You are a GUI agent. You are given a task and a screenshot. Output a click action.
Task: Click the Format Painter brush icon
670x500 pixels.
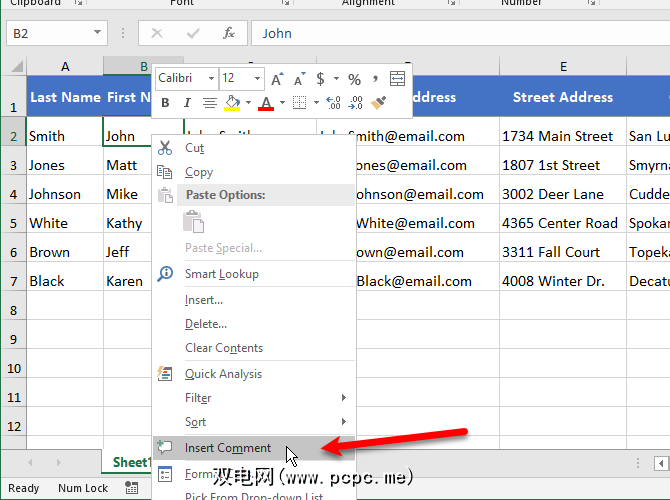pos(378,103)
